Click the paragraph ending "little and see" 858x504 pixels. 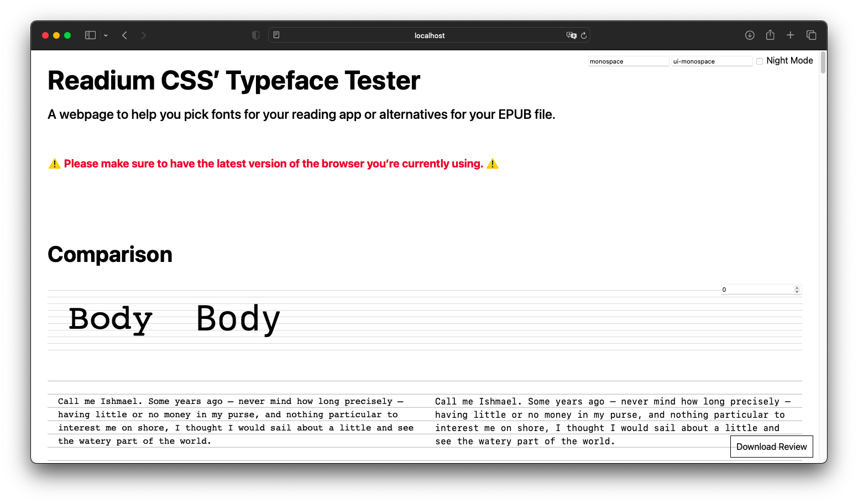pyautogui.click(x=236, y=421)
